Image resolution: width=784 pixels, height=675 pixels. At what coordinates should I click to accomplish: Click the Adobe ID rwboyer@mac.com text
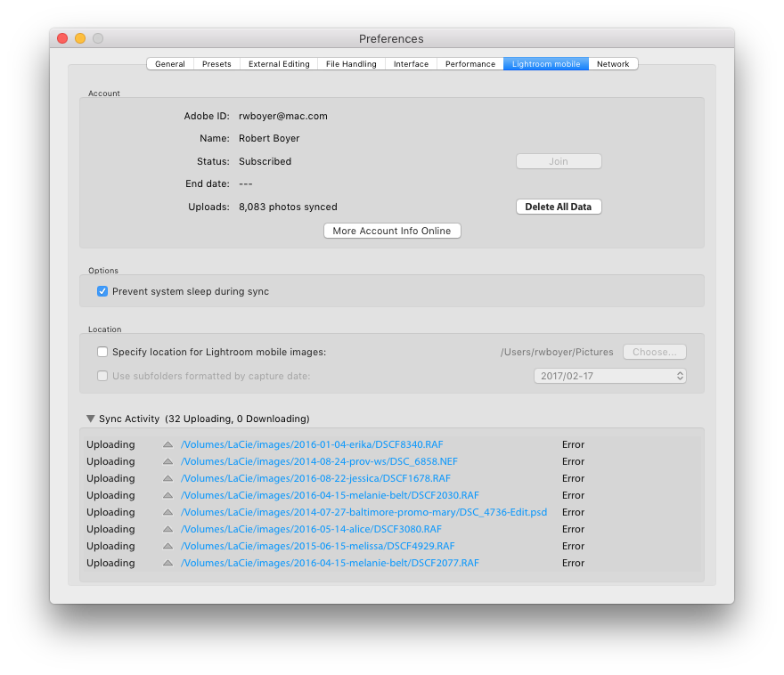tap(283, 116)
